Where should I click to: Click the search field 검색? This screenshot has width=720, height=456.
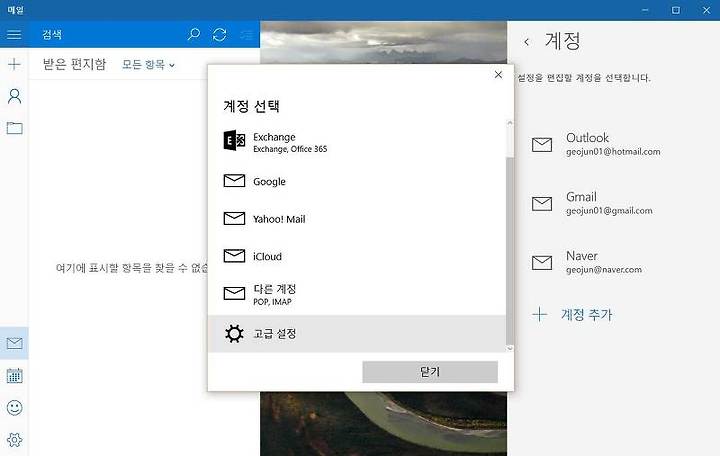106,34
